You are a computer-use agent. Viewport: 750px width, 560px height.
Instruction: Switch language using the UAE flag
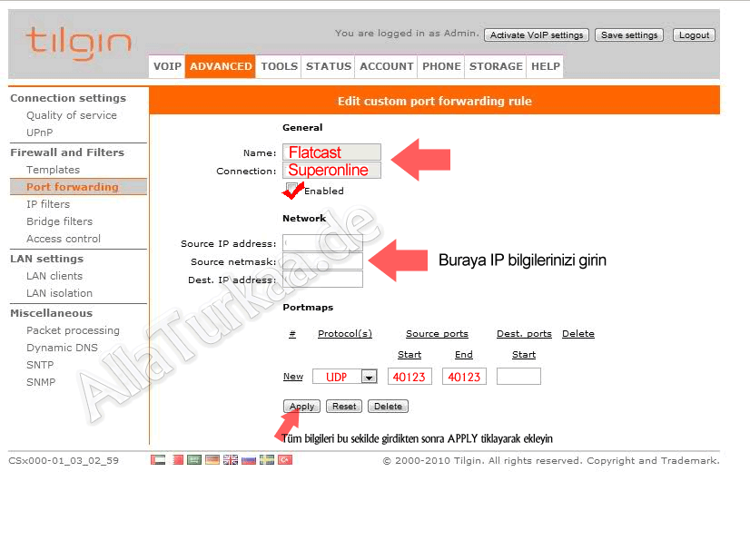(158, 460)
